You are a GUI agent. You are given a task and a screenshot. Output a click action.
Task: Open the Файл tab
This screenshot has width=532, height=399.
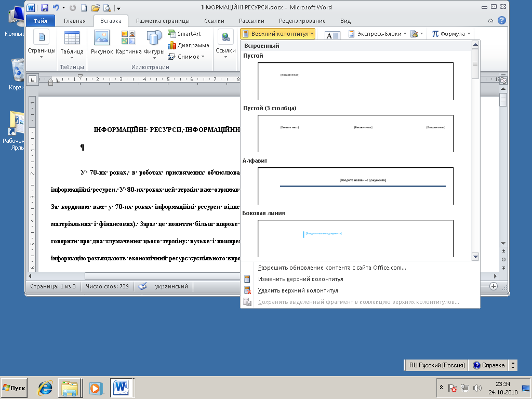(41, 21)
